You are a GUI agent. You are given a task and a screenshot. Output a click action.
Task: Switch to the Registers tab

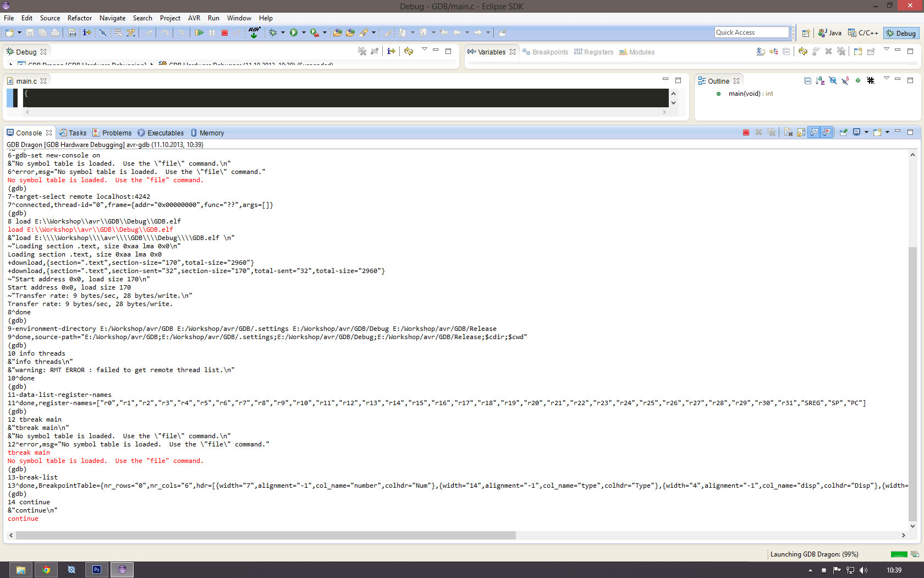(593, 52)
